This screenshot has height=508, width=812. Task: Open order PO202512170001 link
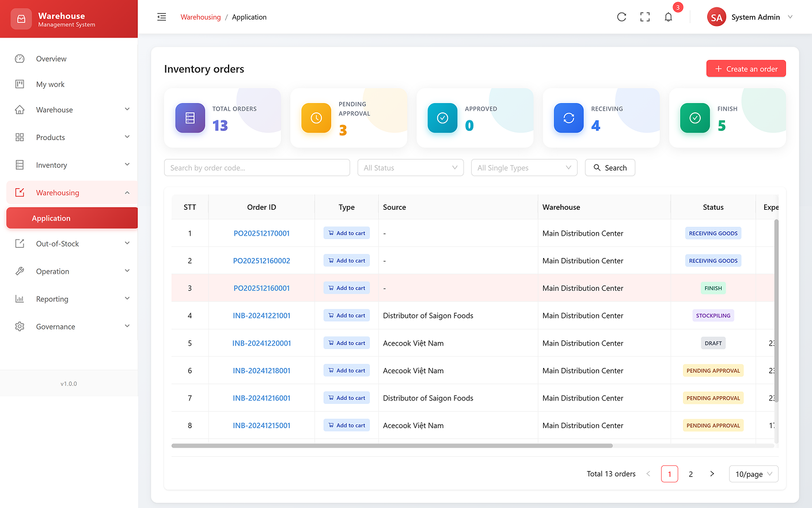261,233
